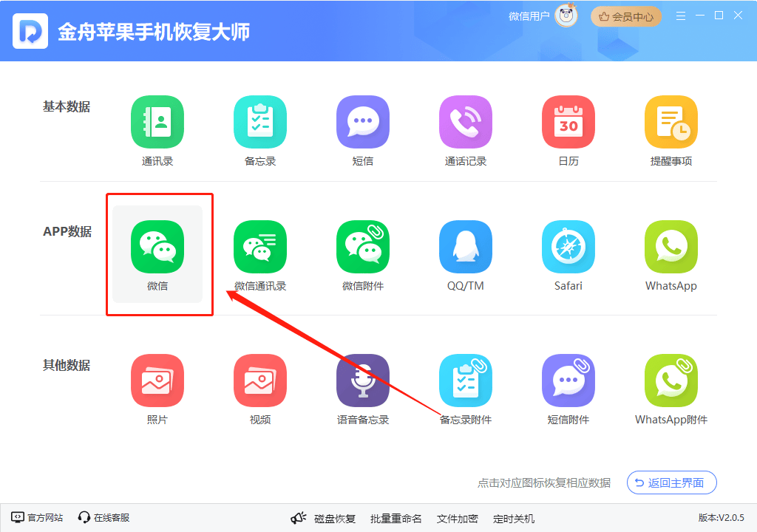Open the hamburger menu at top right

pos(680,15)
